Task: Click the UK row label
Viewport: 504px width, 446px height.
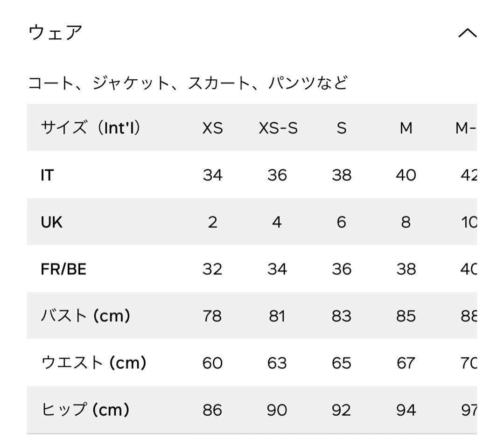Action: [51, 222]
